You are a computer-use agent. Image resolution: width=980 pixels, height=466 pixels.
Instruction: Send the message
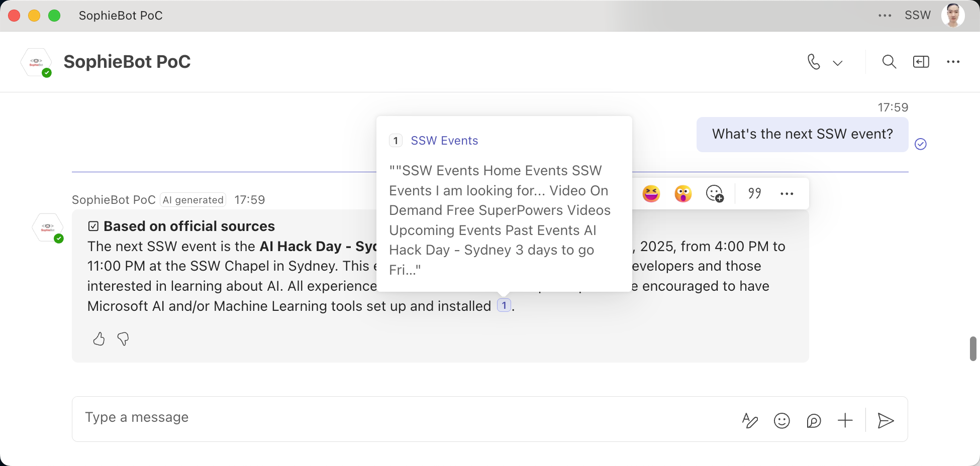click(886, 420)
